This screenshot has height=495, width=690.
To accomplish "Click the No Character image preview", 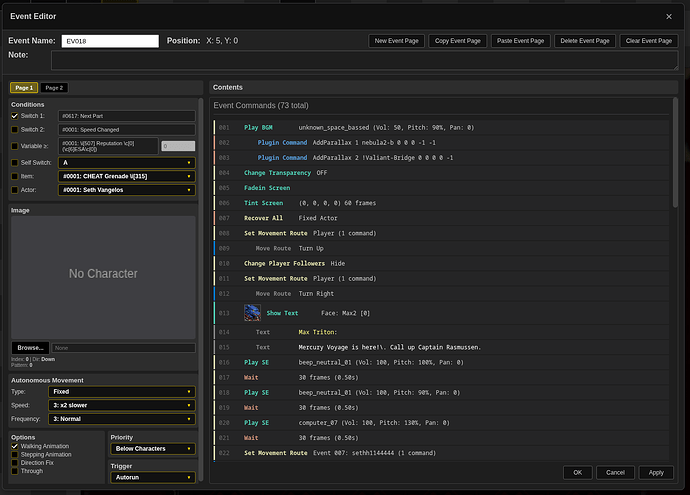I will pos(103,277).
